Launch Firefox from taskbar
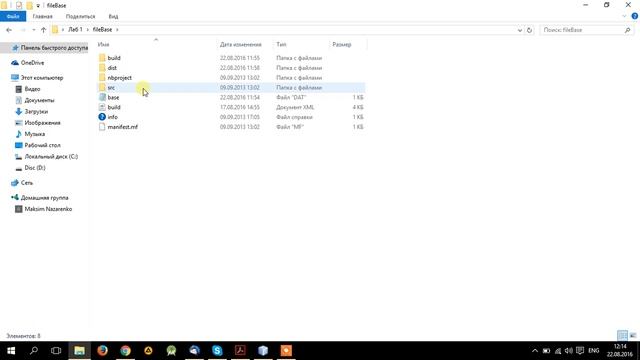 click(102, 351)
